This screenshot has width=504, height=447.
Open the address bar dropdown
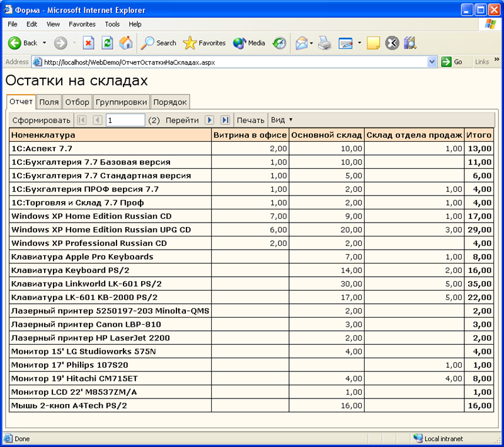[x=432, y=62]
